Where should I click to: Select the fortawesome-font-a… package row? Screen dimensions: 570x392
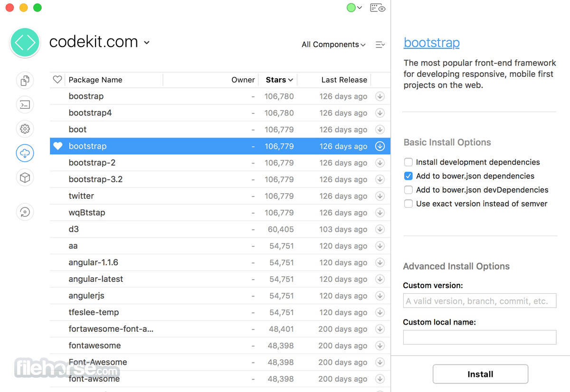click(x=220, y=329)
